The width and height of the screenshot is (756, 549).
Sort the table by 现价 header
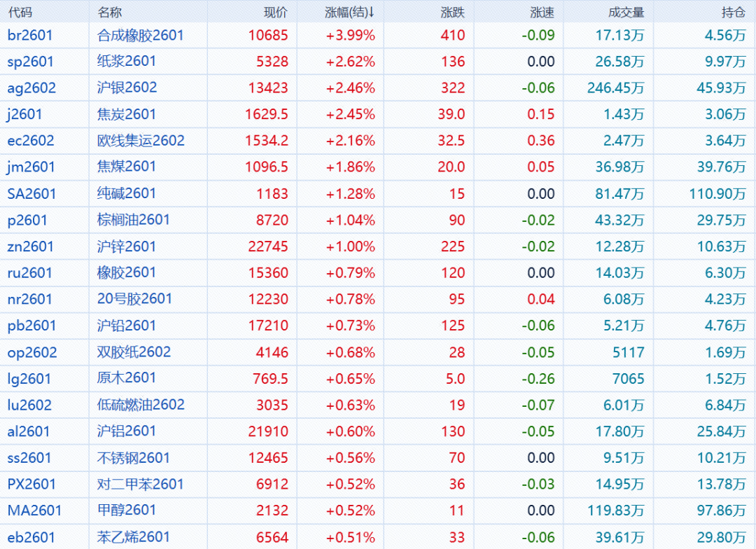(x=275, y=12)
